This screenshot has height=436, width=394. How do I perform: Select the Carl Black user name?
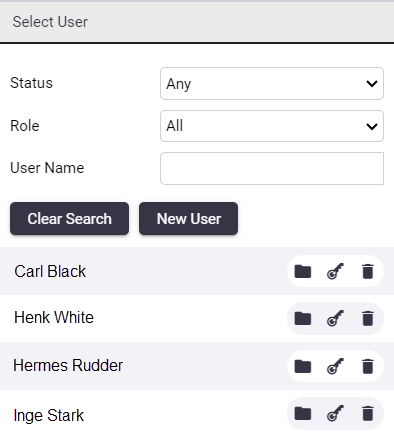tap(50, 271)
